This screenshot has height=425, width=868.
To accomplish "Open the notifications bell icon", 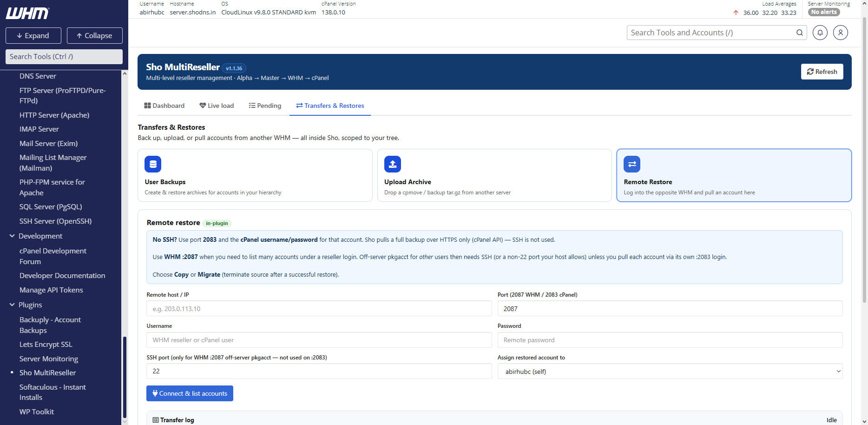I will pos(820,33).
